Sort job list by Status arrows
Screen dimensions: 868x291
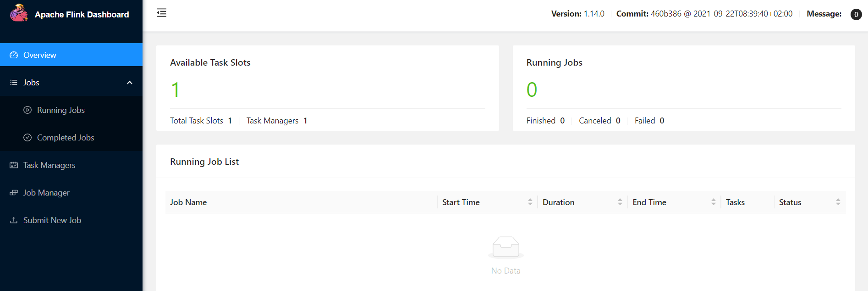click(x=838, y=202)
